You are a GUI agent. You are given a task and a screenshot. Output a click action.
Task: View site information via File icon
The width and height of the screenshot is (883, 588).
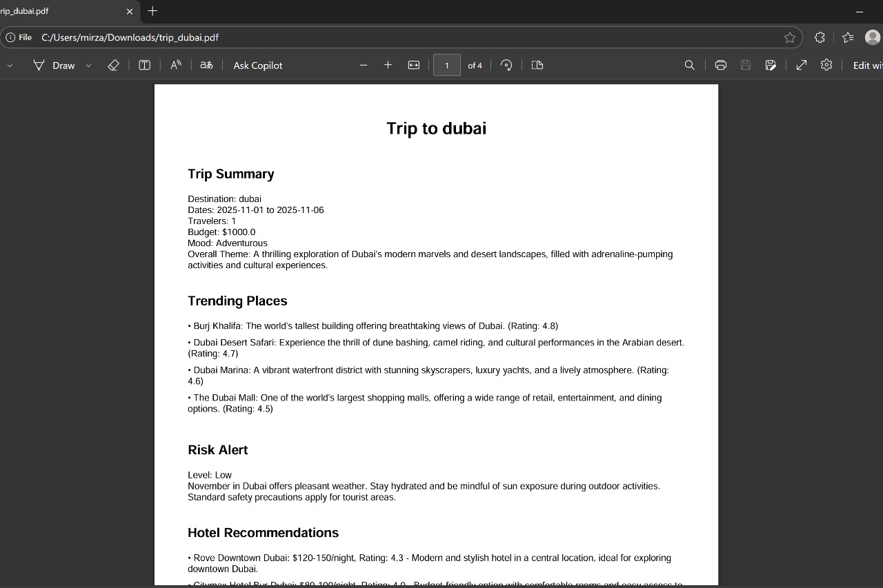coord(19,37)
